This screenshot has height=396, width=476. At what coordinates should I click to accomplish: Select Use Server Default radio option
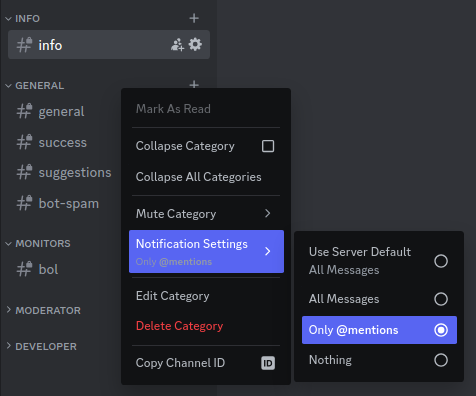pos(379,261)
